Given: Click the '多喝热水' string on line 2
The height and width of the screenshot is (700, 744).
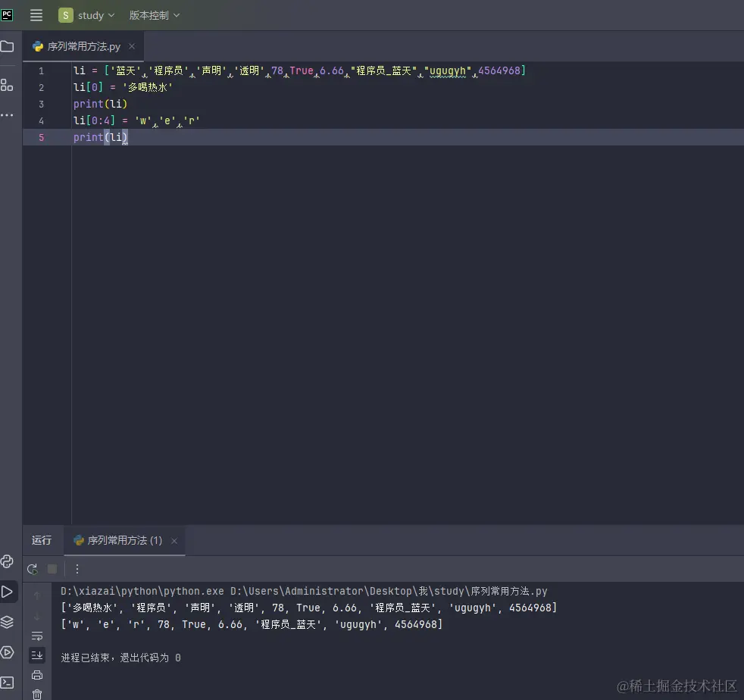Looking at the screenshot, I should [148, 87].
